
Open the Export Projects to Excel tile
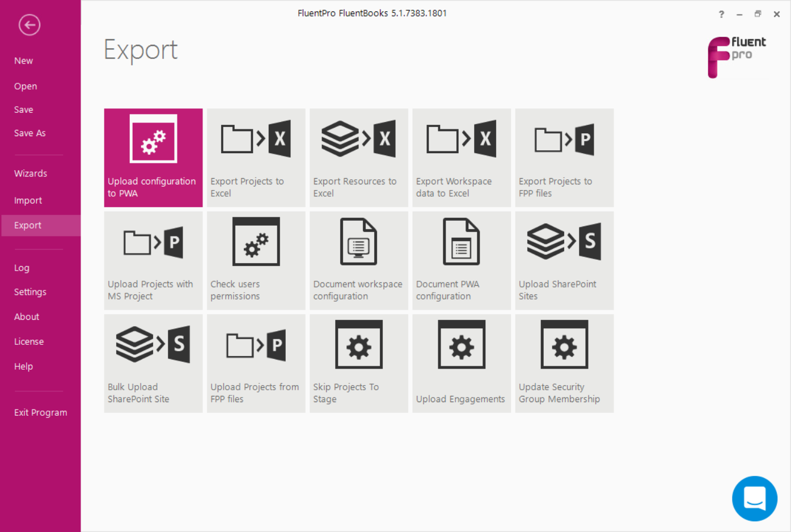tap(256, 158)
